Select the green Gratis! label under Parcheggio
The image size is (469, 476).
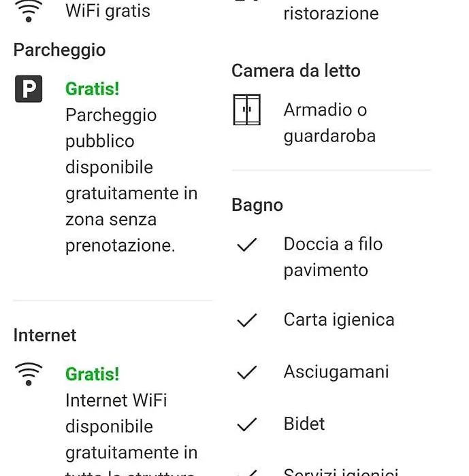93,89
